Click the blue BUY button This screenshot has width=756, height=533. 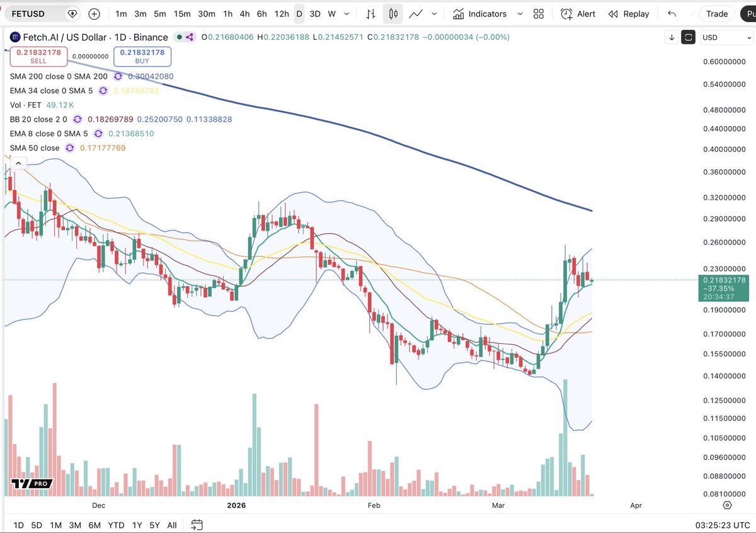point(142,56)
